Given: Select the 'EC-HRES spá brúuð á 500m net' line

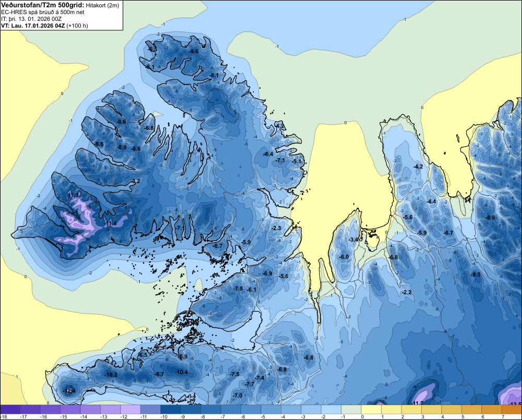Looking at the screenshot, I should click(43, 12).
